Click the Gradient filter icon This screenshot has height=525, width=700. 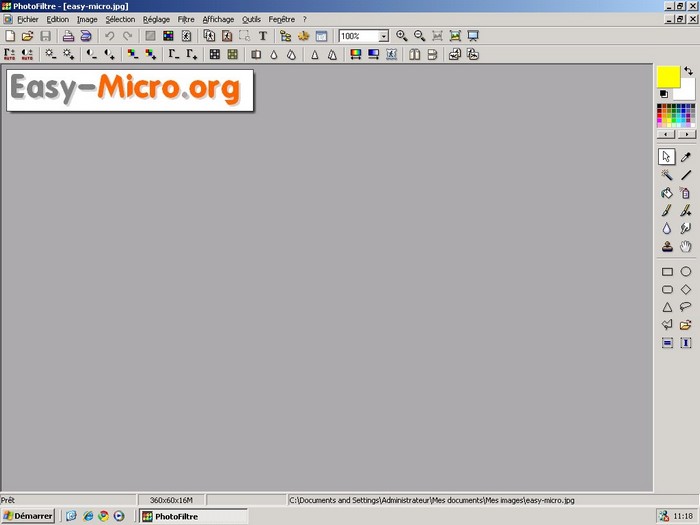[x=374, y=54]
